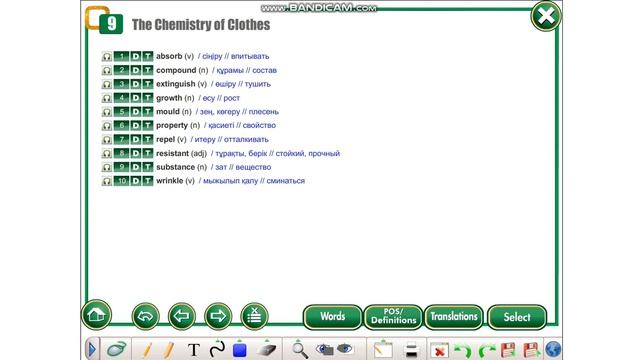Play pronunciation of wrinkle

107,181
